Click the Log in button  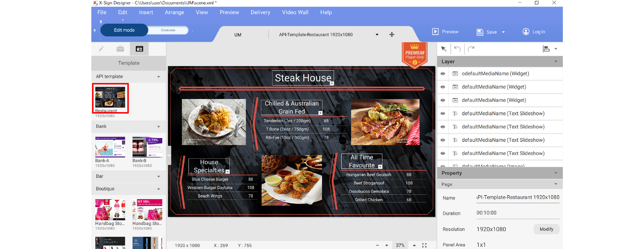534,32
